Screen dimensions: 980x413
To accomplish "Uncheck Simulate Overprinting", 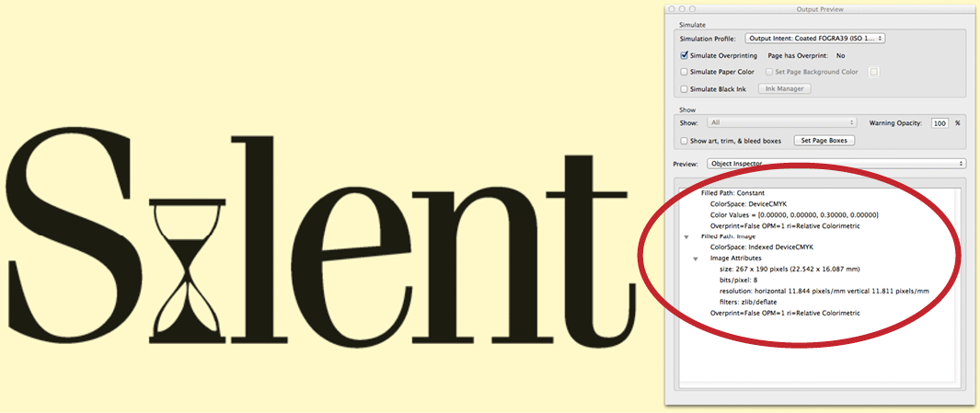I will point(685,55).
